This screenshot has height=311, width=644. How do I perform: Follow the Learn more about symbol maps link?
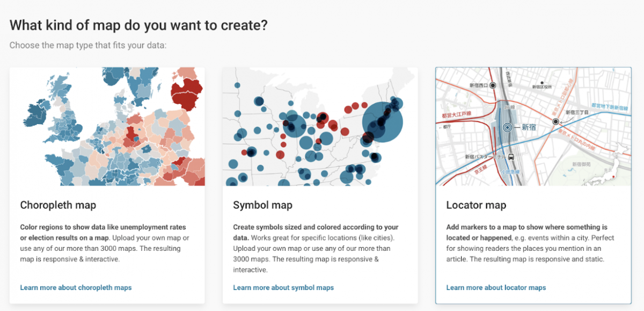[283, 287]
